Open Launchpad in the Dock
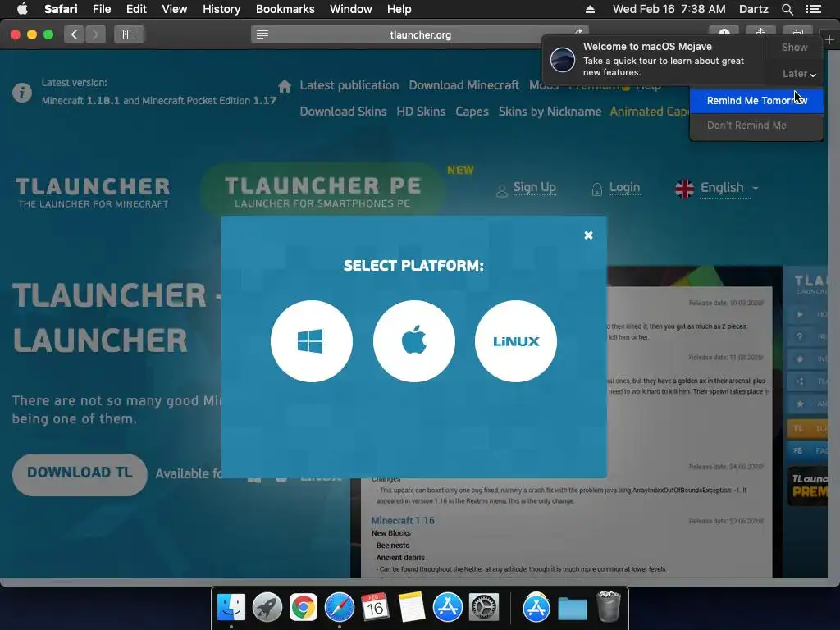This screenshot has width=840, height=630. pyautogui.click(x=267, y=608)
